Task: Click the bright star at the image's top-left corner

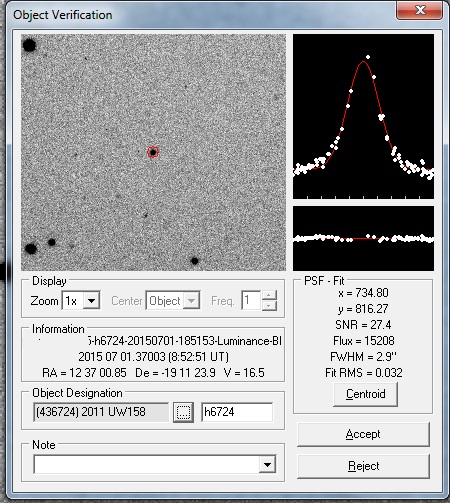Action: click(x=29, y=45)
